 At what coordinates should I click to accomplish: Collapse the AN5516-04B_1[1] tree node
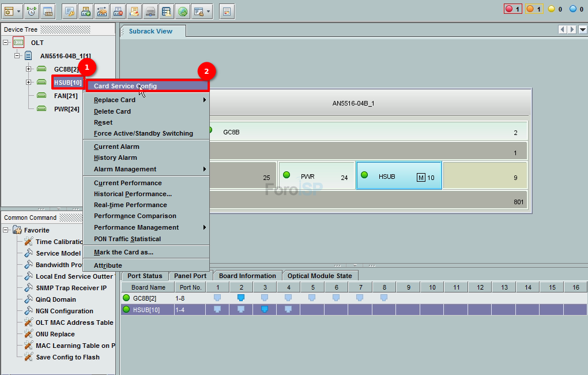[x=17, y=56]
